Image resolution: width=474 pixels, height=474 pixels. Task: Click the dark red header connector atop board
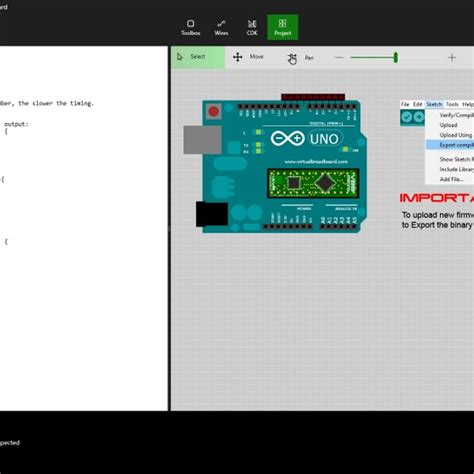pos(313,97)
